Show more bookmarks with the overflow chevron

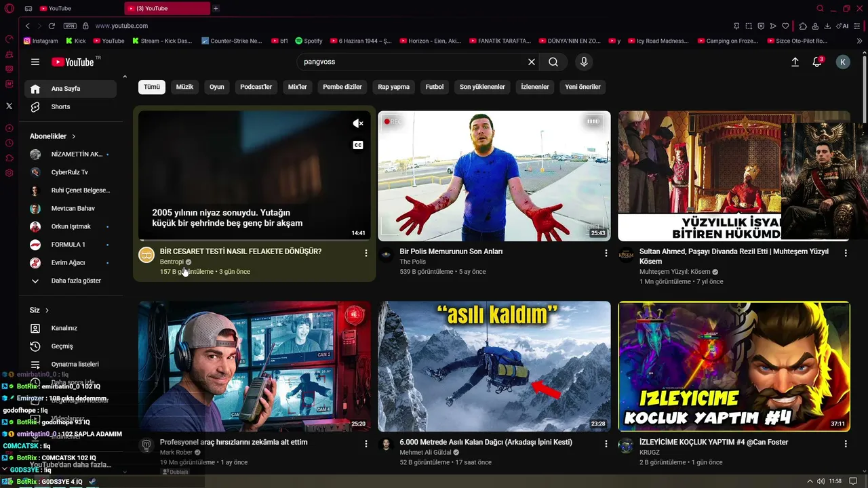point(860,41)
